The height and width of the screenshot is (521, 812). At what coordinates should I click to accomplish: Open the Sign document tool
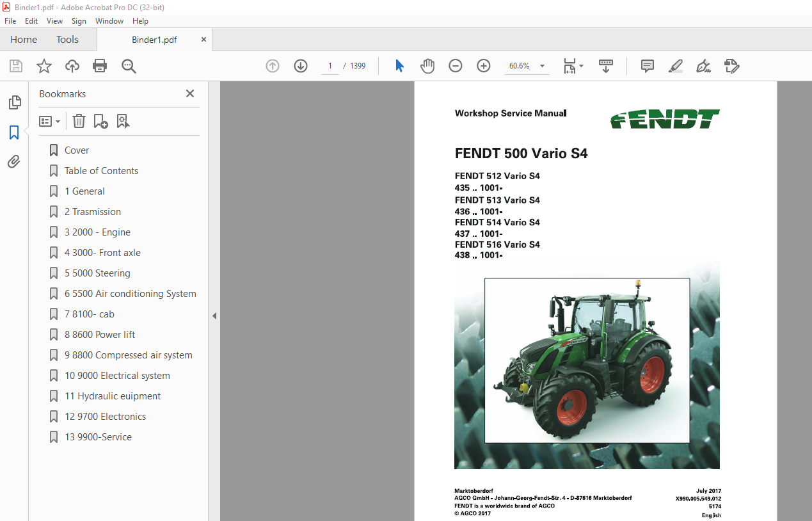pyautogui.click(x=704, y=66)
